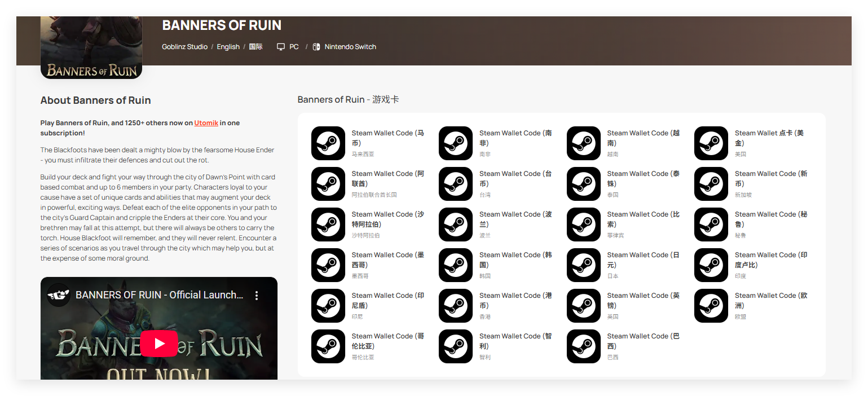Click the Banners of Ruin cover thumbnail
Viewport: 868px width, 396px height.
coord(91,48)
